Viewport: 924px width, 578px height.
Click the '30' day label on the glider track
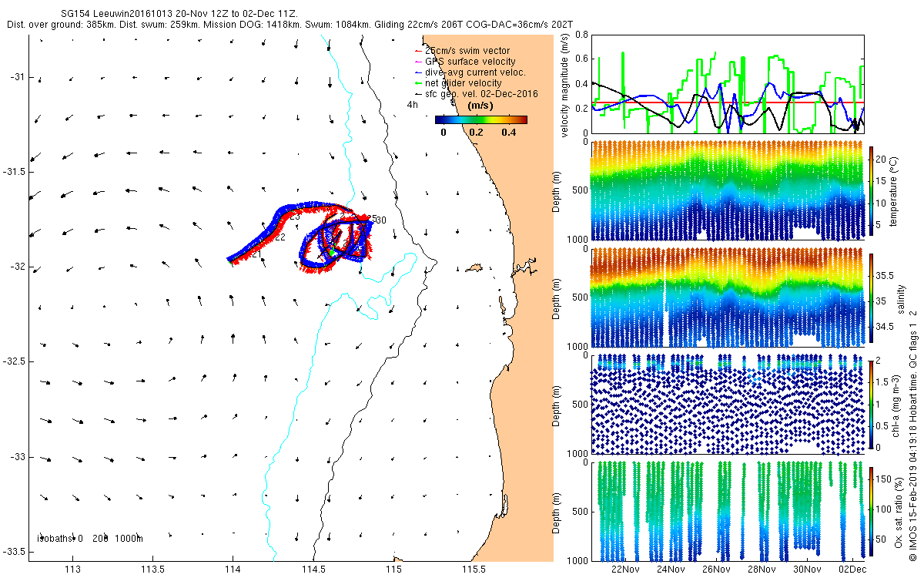pos(380,220)
